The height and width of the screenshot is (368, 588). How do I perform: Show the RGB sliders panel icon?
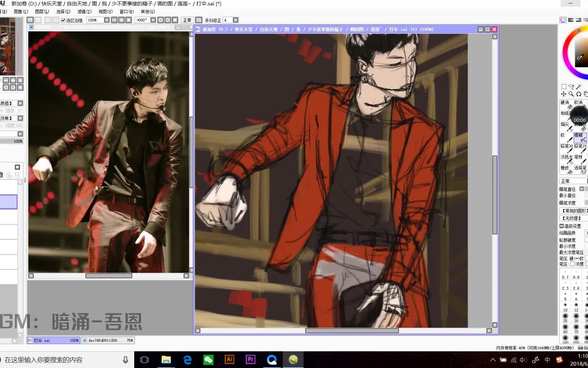tap(571, 20)
